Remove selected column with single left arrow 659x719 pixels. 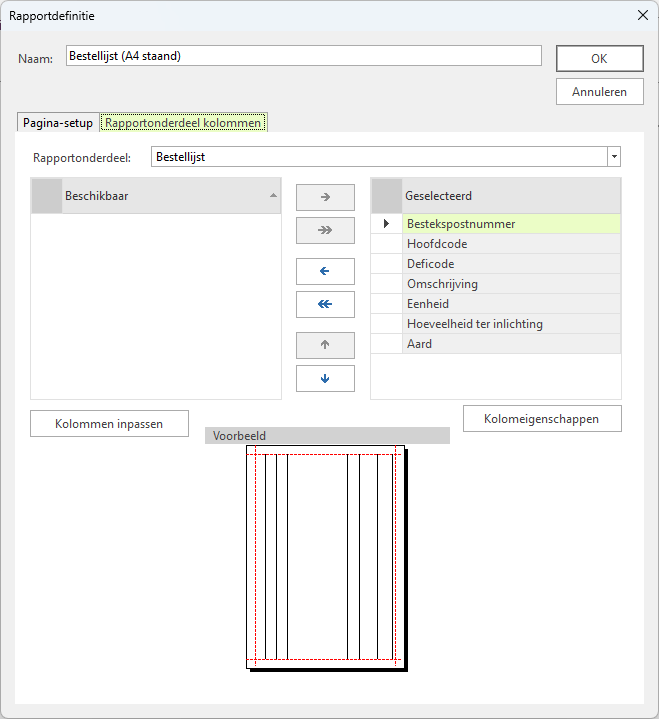tap(325, 271)
